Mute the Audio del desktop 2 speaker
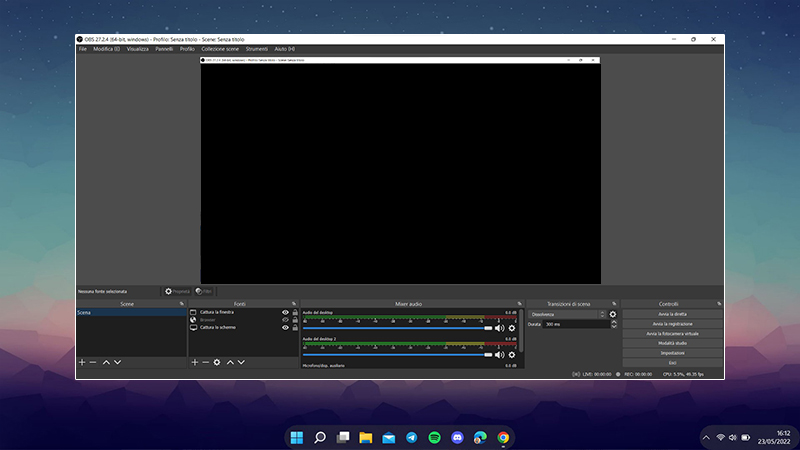The image size is (800, 450). tap(499, 354)
